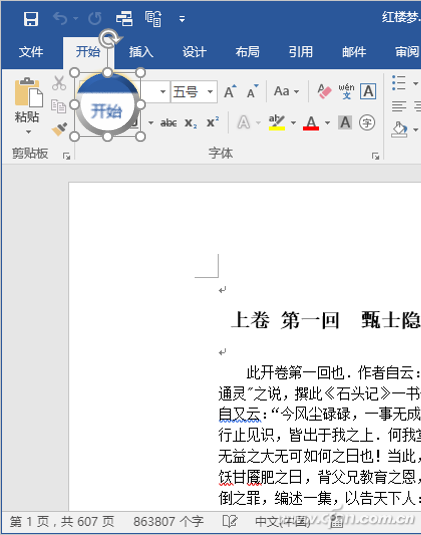421x535 pixels.
Task: Expand paste options arrow under 粘贴
Action: pos(28,132)
